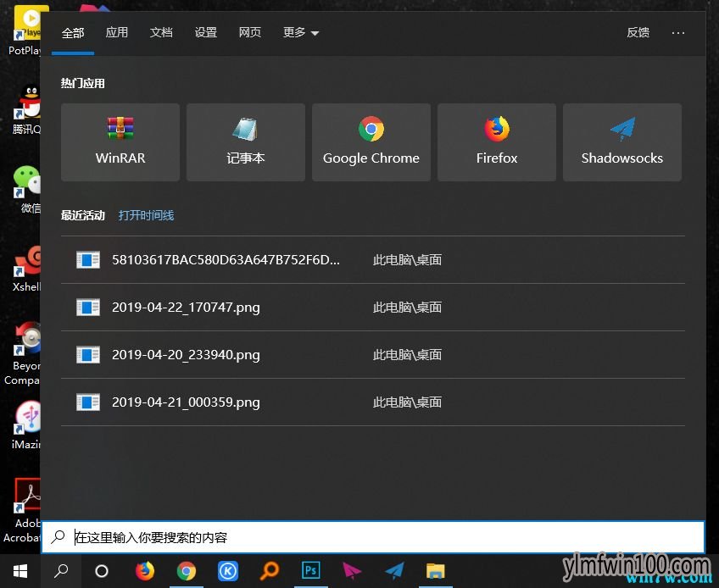Open the Windows Start button
The image size is (719, 588).
pos(20,571)
